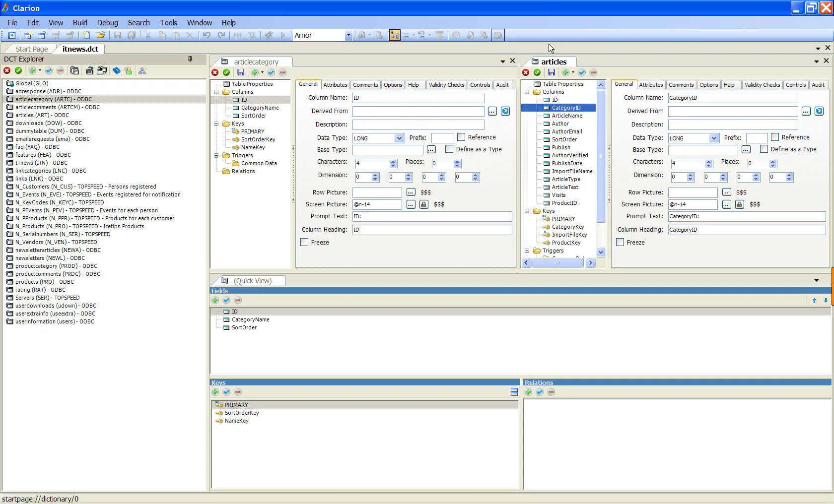Click floppy save icon in articles pane

coord(552,72)
